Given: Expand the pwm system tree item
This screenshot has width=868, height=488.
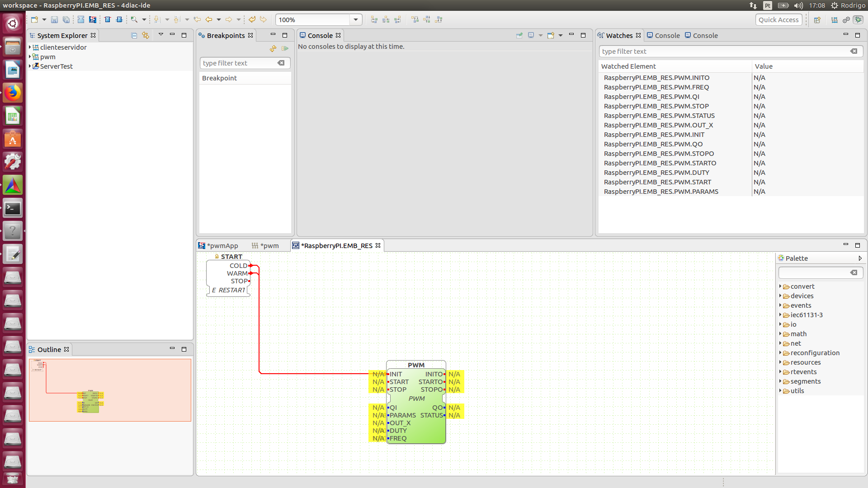Looking at the screenshot, I should pos(30,56).
